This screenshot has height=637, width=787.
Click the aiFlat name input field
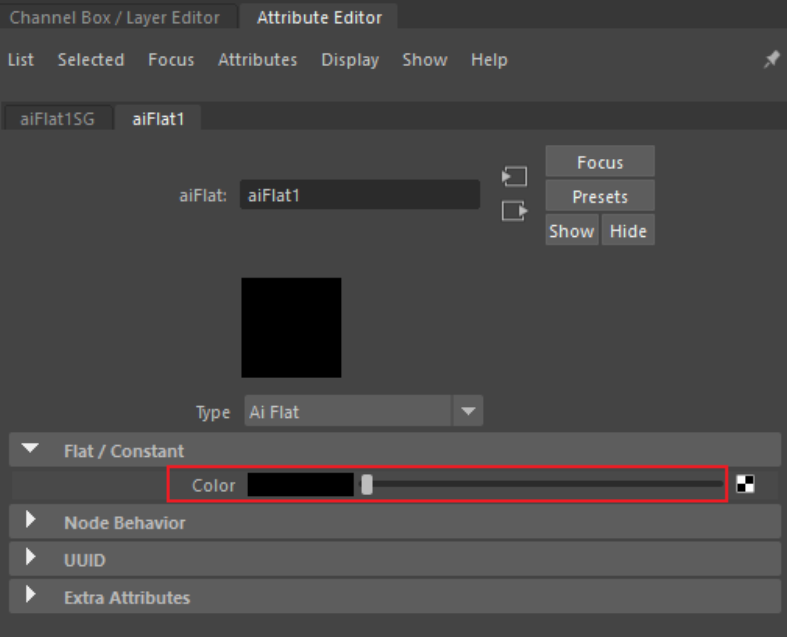[x=360, y=195]
